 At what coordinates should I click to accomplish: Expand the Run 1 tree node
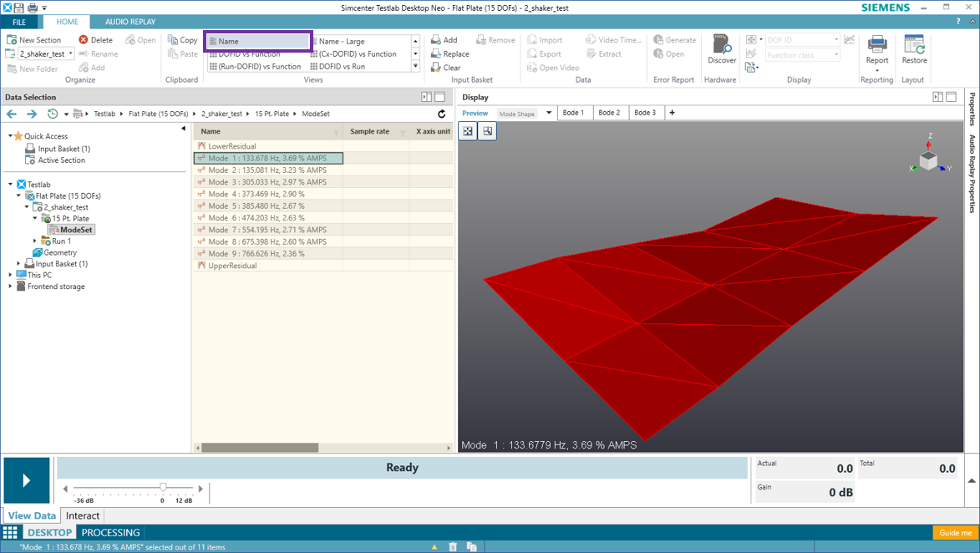click(x=35, y=241)
